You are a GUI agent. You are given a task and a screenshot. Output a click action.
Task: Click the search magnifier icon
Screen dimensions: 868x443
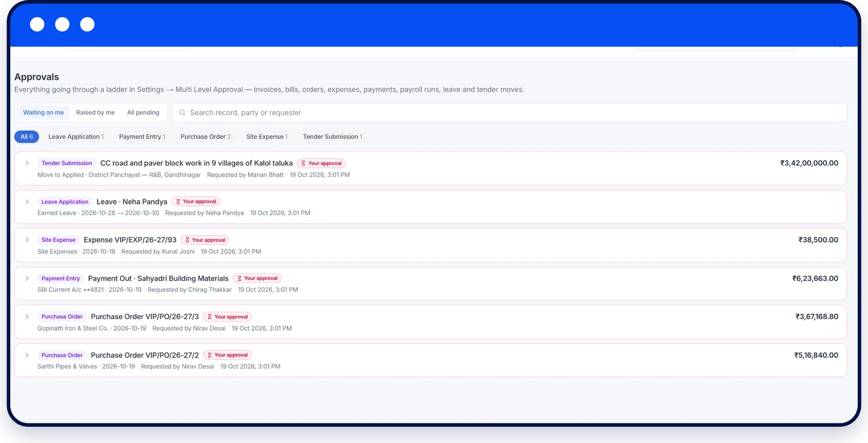coord(182,113)
